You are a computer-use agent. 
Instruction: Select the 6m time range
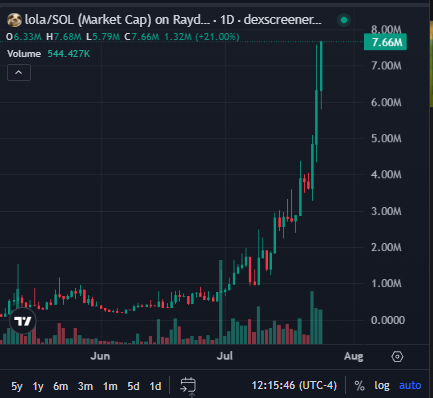coord(61,386)
